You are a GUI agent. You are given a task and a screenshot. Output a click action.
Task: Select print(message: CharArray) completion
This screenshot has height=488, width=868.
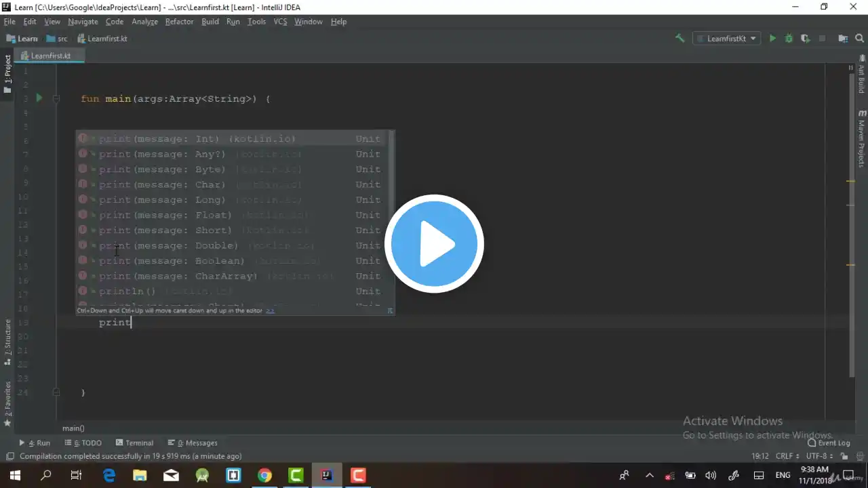231,276
